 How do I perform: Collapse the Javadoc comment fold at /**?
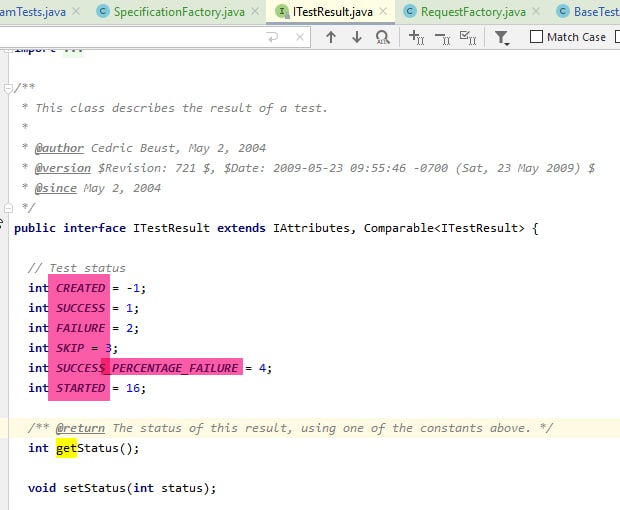click(x=8, y=89)
